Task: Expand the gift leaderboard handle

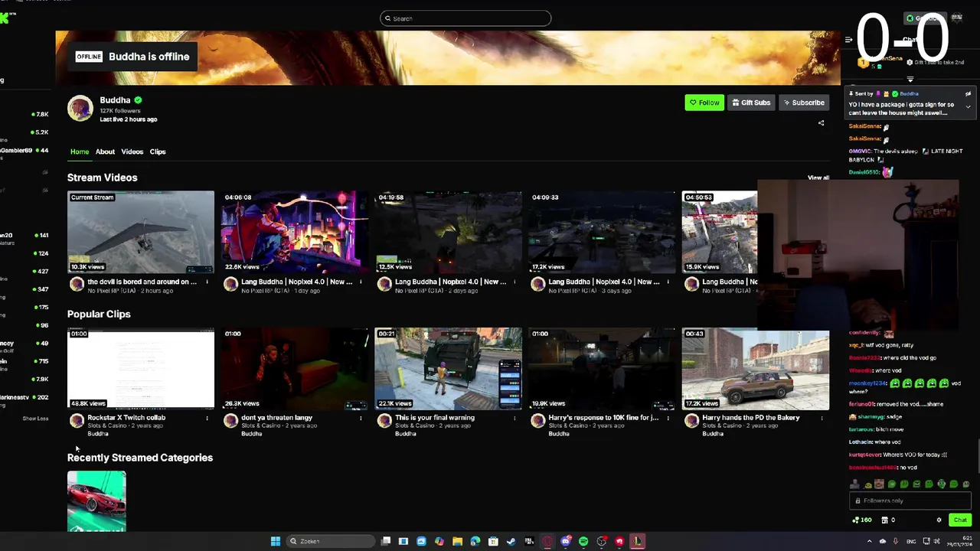Action: point(910,79)
